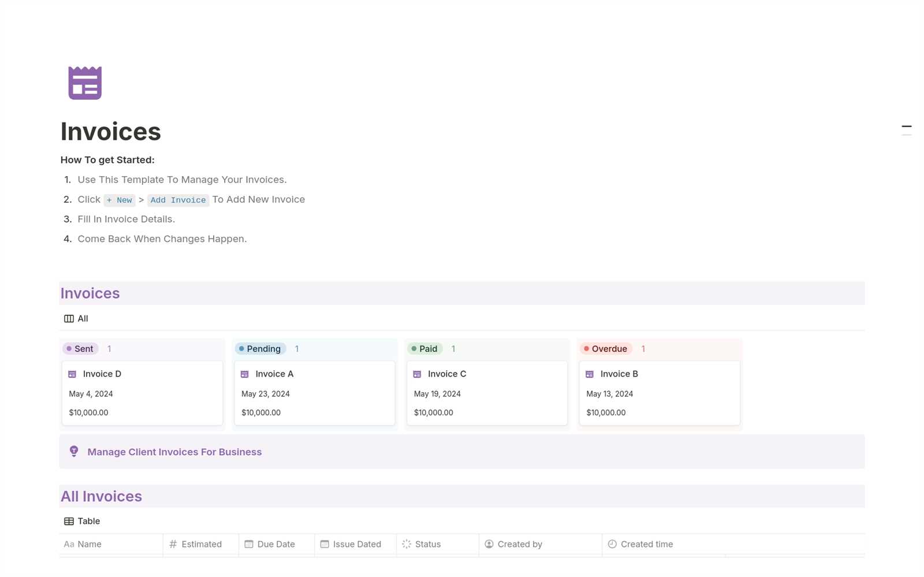Click the count 1 beside Overdue
The width and height of the screenshot is (924, 577).
[x=643, y=349]
